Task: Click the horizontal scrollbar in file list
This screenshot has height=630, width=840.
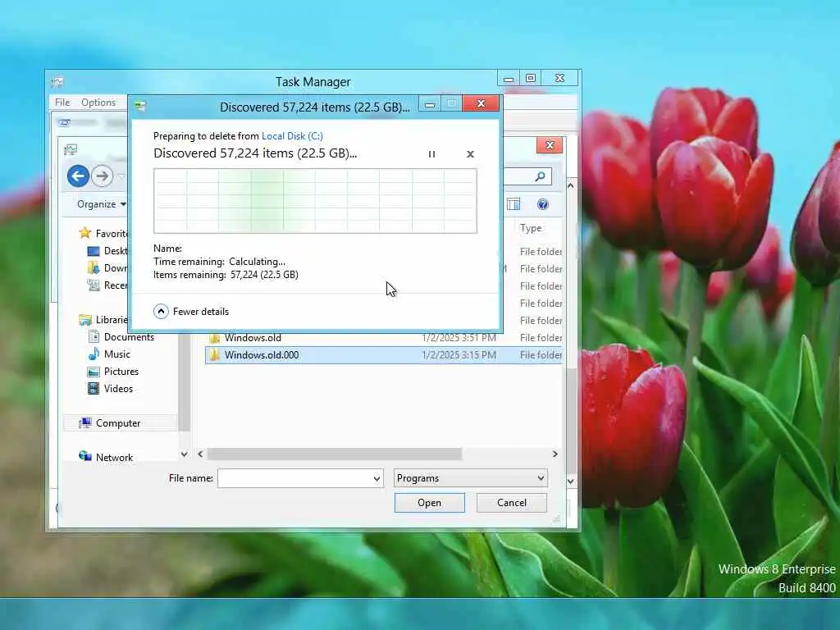Action: point(335,454)
